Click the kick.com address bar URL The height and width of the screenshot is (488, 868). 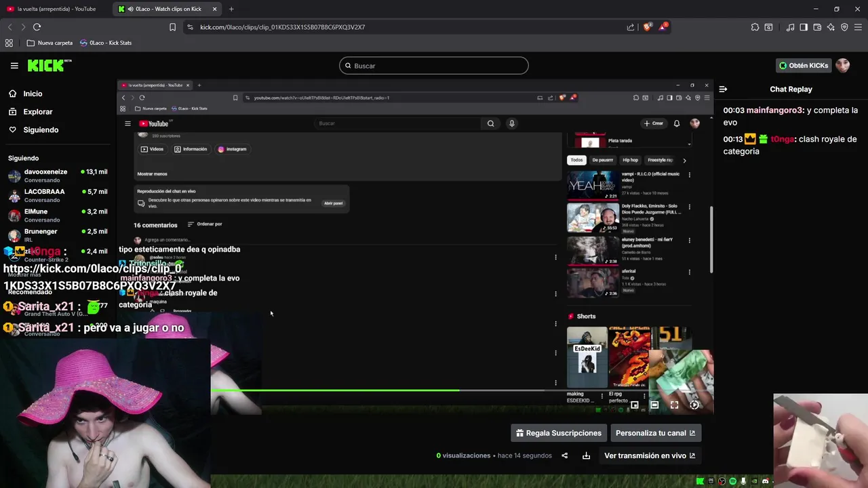(283, 27)
